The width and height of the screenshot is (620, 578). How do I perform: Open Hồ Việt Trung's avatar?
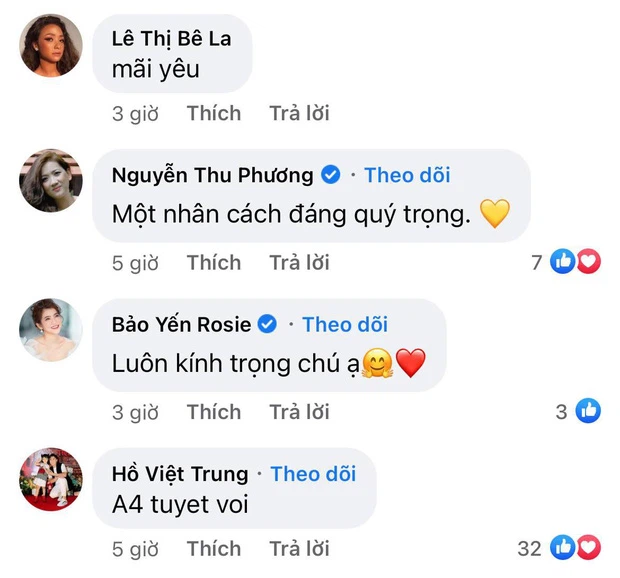(51, 479)
